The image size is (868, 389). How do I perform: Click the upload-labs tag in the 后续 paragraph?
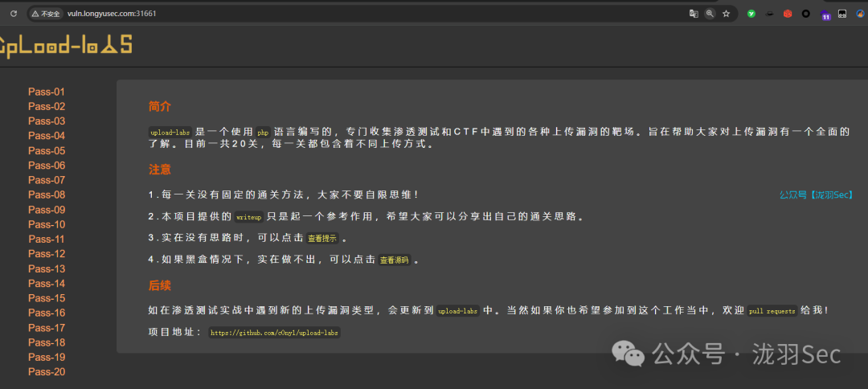coord(458,311)
